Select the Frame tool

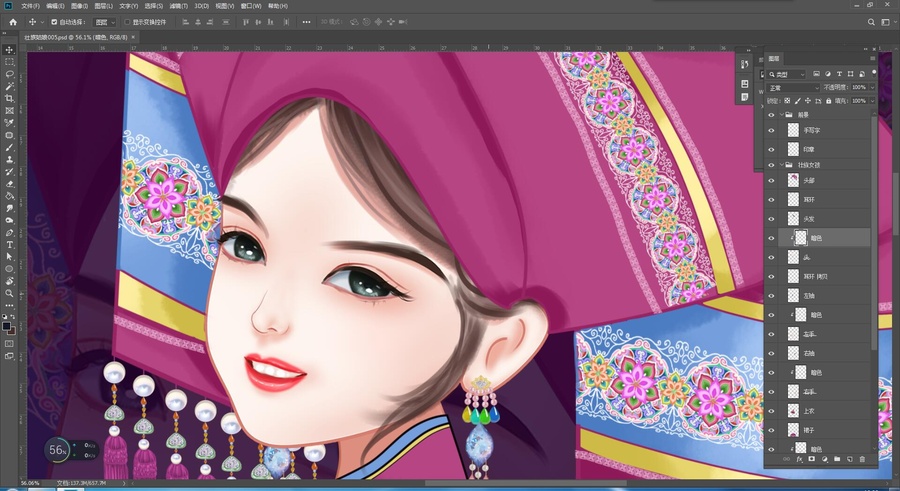coord(9,110)
